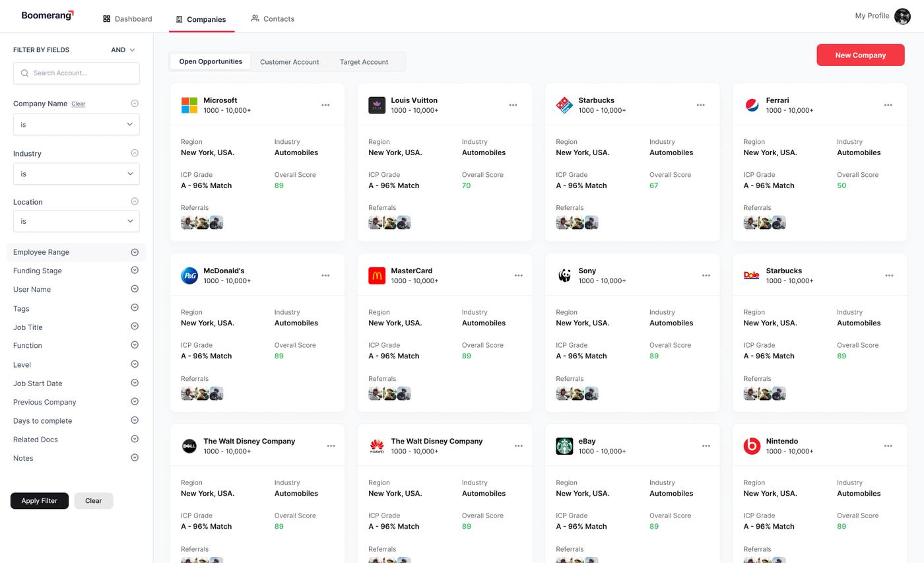Switch to the Contacts page

point(273,18)
